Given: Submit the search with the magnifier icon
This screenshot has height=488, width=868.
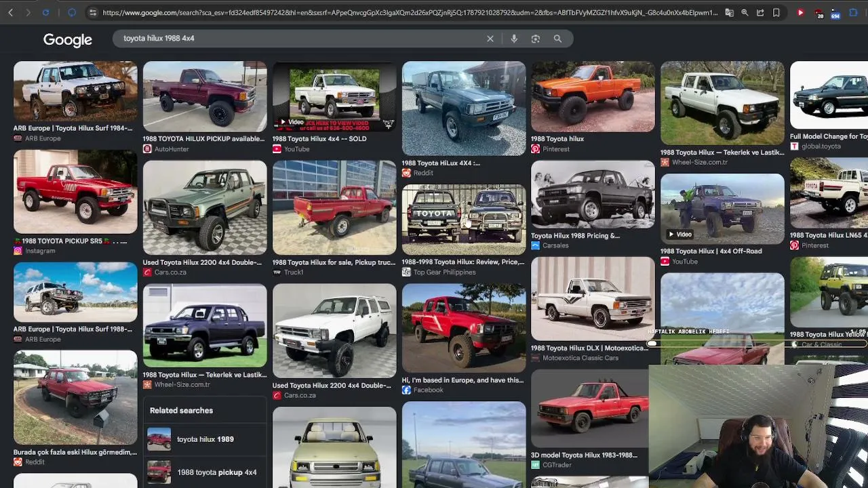Looking at the screenshot, I should [x=557, y=39].
